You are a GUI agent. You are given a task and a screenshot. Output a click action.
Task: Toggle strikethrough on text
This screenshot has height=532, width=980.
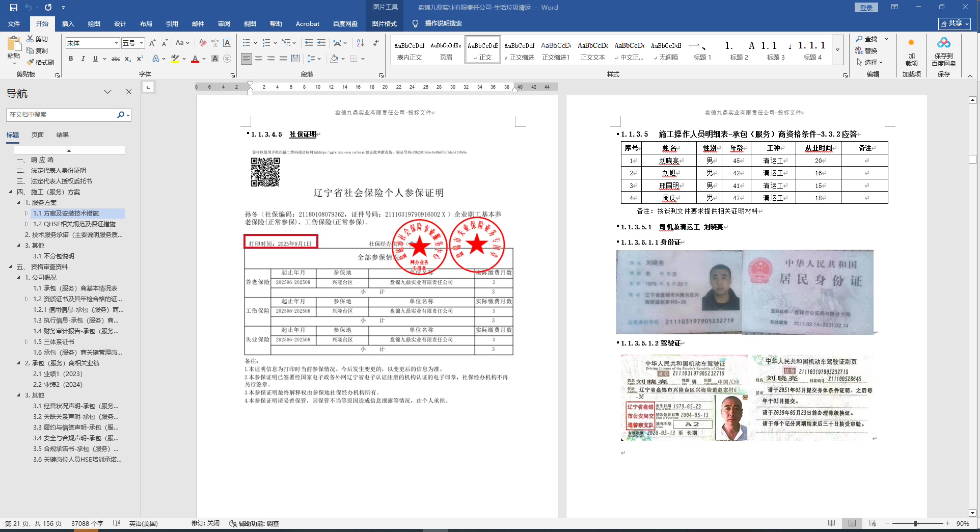point(116,59)
